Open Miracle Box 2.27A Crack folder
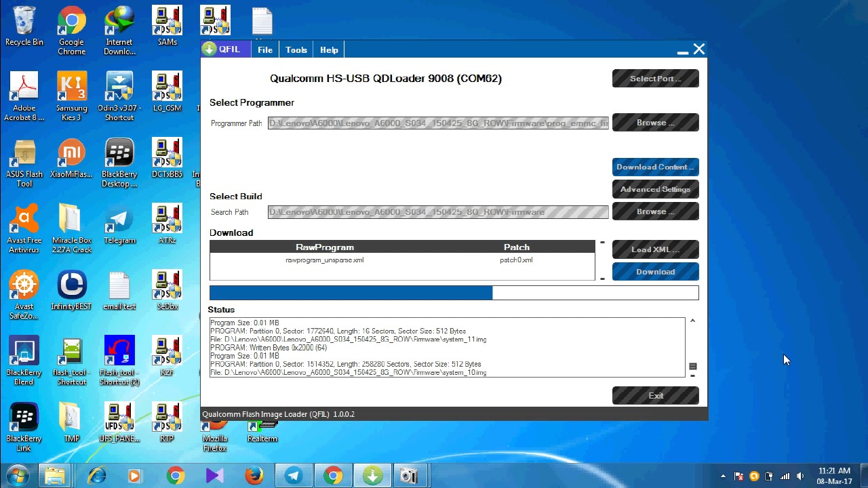The width and height of the screenshot is (868, 488). 71,229
